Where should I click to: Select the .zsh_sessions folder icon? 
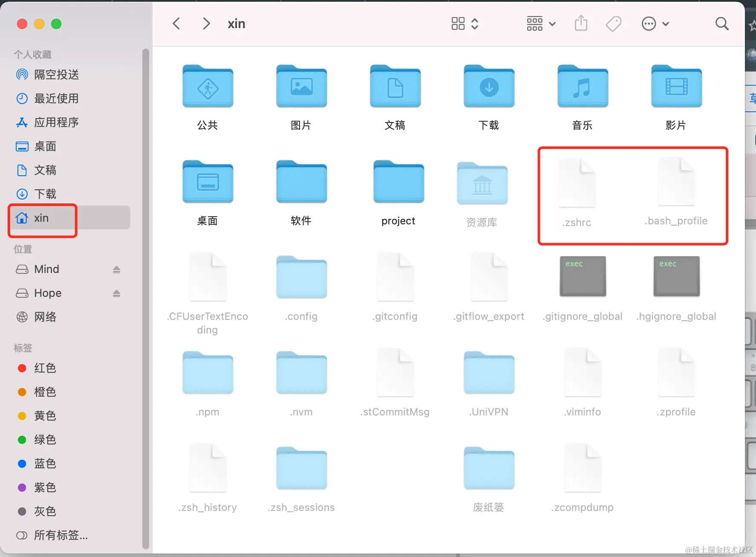tap(301, 468)
